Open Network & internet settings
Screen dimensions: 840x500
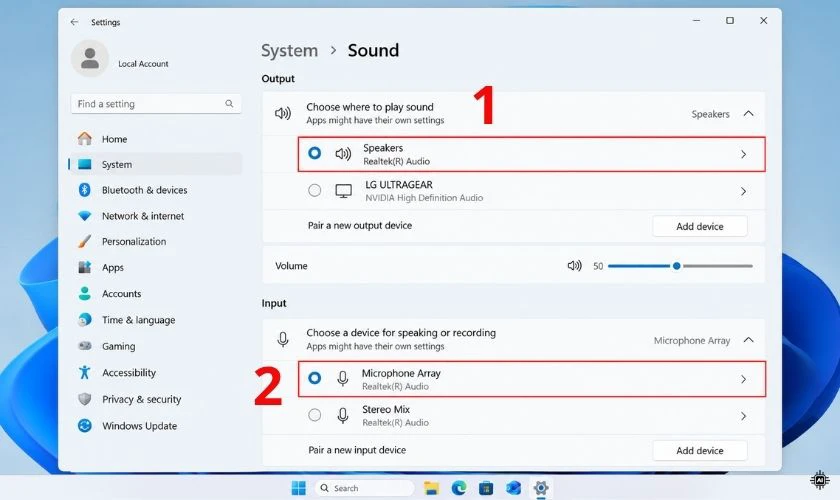155,215
